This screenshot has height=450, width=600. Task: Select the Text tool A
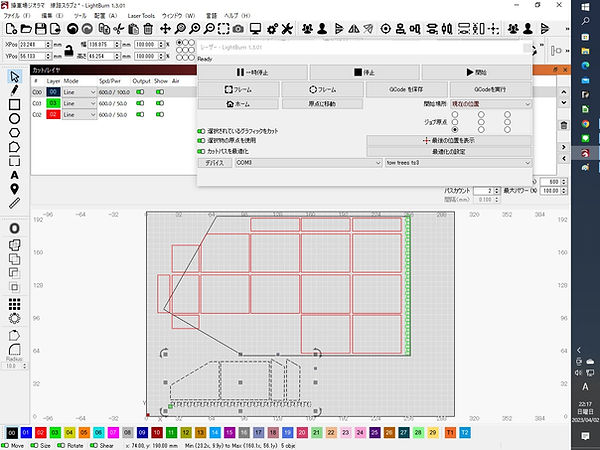15,175
